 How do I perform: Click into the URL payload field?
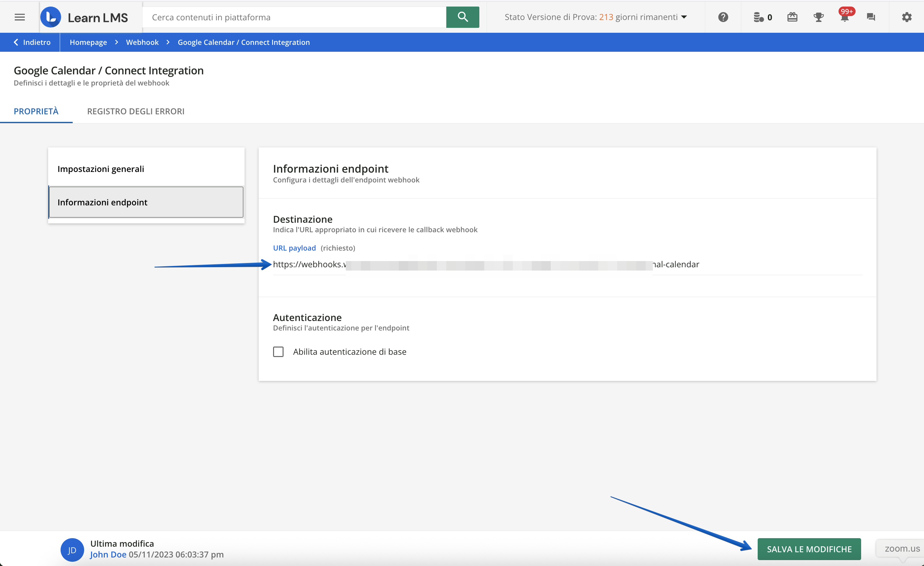click(x=567, y=264)
